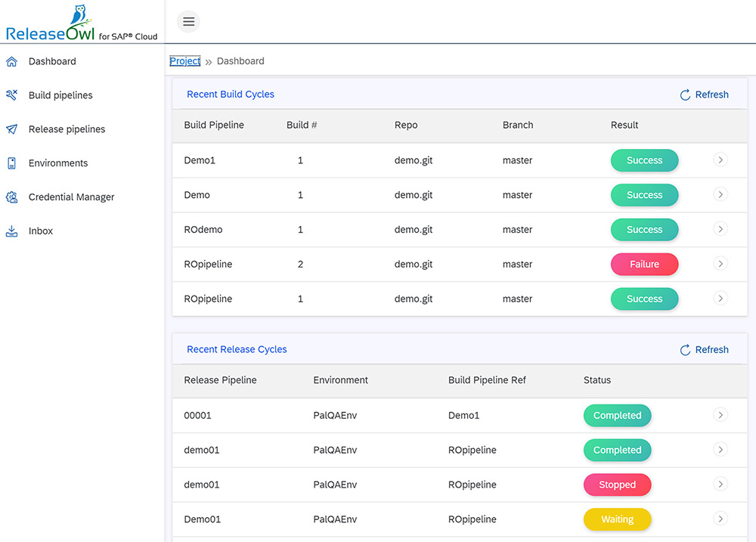Click the Failure status badge on ROpipeline
Image resolution: width=756 pixels, height=542 pixels.
644,264
